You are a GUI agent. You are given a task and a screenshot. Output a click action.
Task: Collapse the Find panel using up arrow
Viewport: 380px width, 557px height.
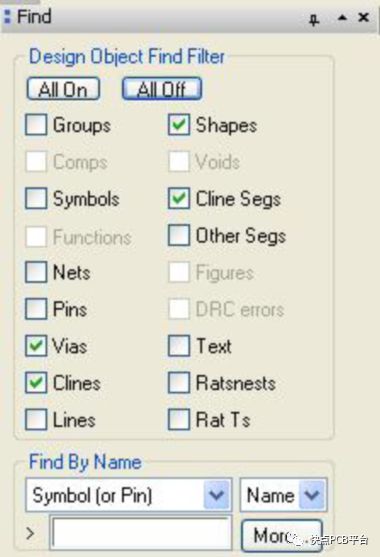pos(342,17)
